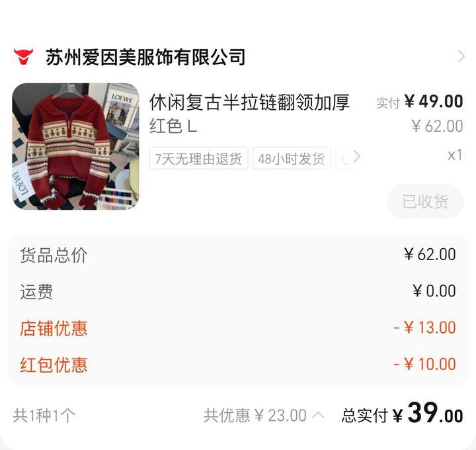Tap the crossed-out ¥62.00 original price
The width and height of the screenshot is (476, 450).
pyautogui.click(x=437, y=126)
